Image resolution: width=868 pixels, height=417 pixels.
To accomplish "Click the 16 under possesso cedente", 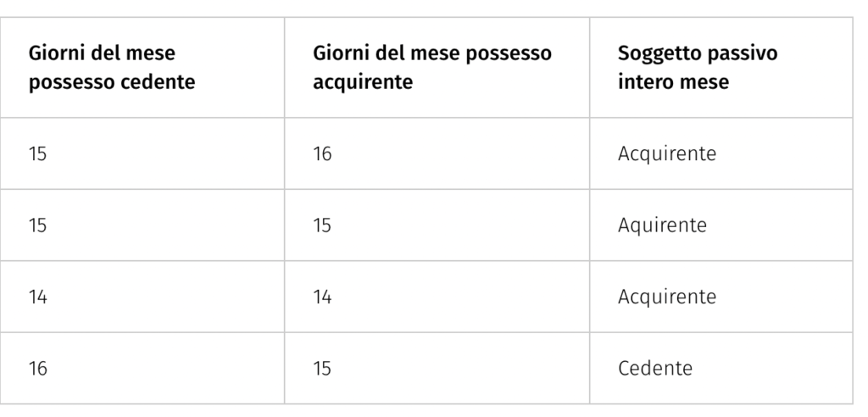I will click(x=38, y=369).
